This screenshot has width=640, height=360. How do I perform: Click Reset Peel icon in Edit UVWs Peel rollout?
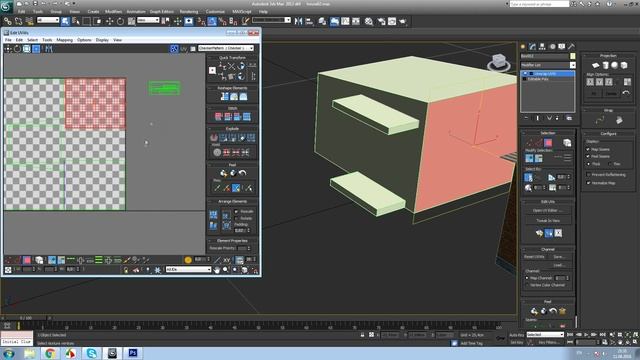(x=242, y=173)
